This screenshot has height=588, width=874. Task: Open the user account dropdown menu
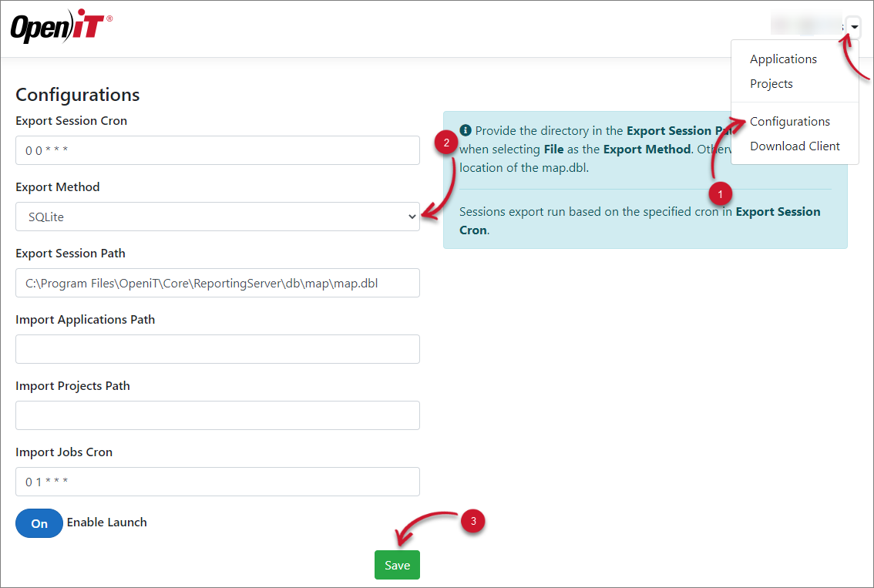(852, 26)
